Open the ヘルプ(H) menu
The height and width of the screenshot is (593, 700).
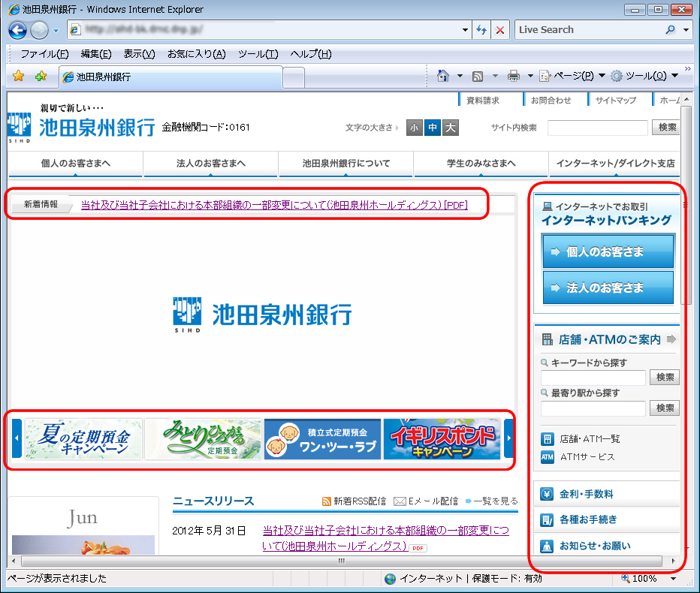pos(311,54)
